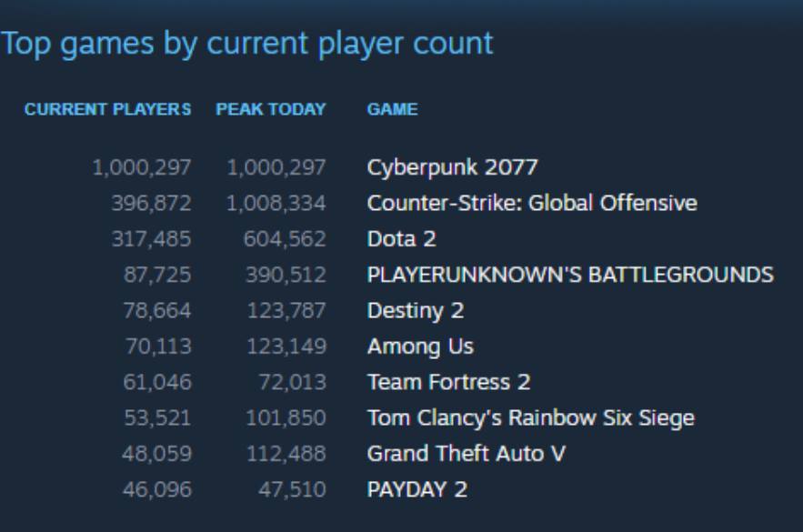Image resolution: width=803 pixels, height=532 pixels.
Task: Click the Game column header
Action: pyautogui.click(x=392, y=110)
